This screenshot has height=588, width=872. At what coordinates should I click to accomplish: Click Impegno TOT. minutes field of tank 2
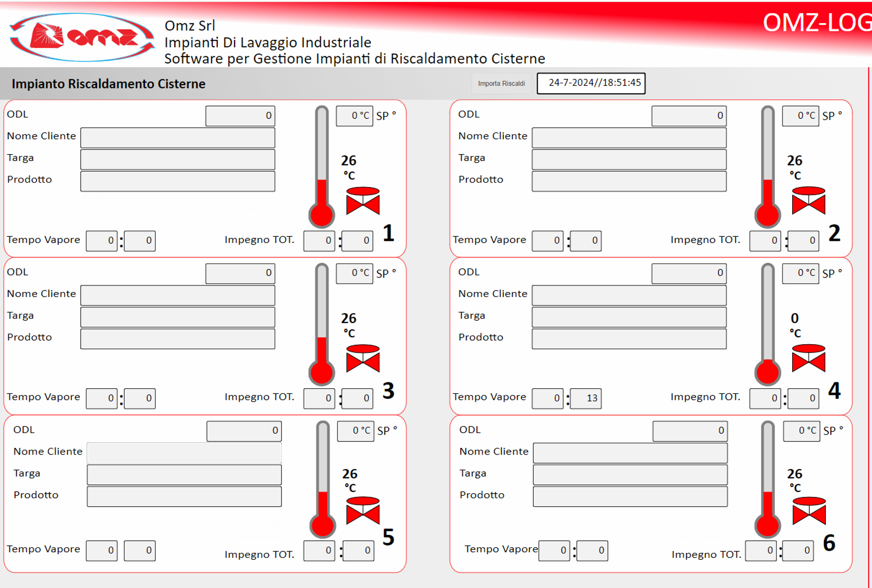pos(803,241)
